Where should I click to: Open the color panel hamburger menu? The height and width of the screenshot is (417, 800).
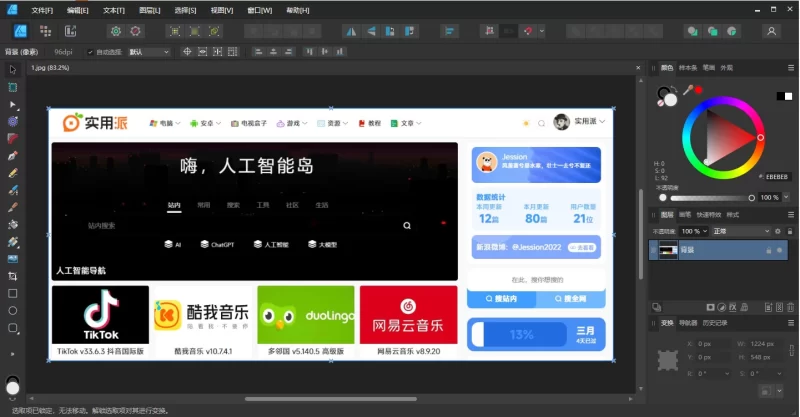[791, 67]
